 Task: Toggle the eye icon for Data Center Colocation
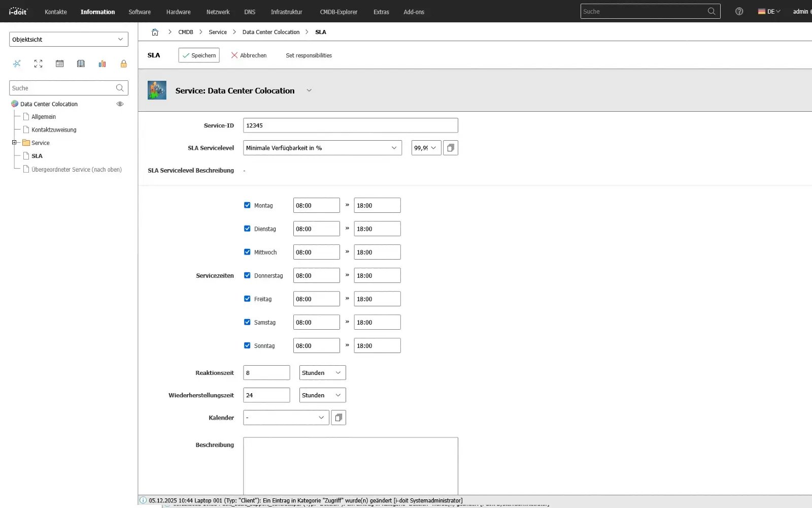pyautogui.click(x=120, y=104)
